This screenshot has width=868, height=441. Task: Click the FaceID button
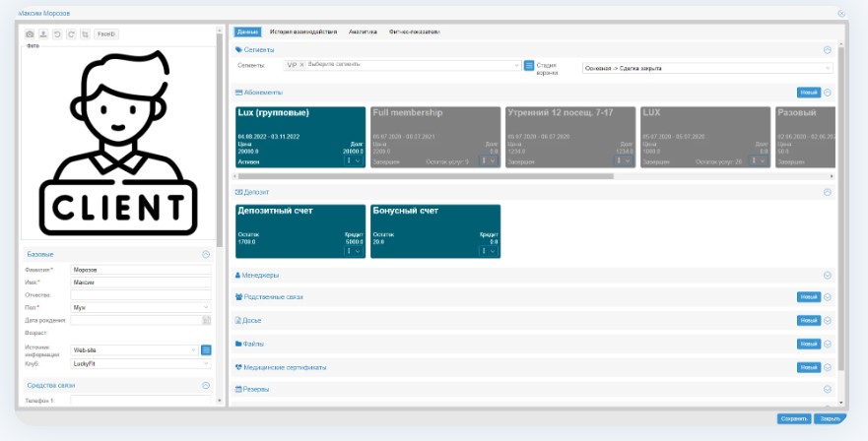point(106,34)
